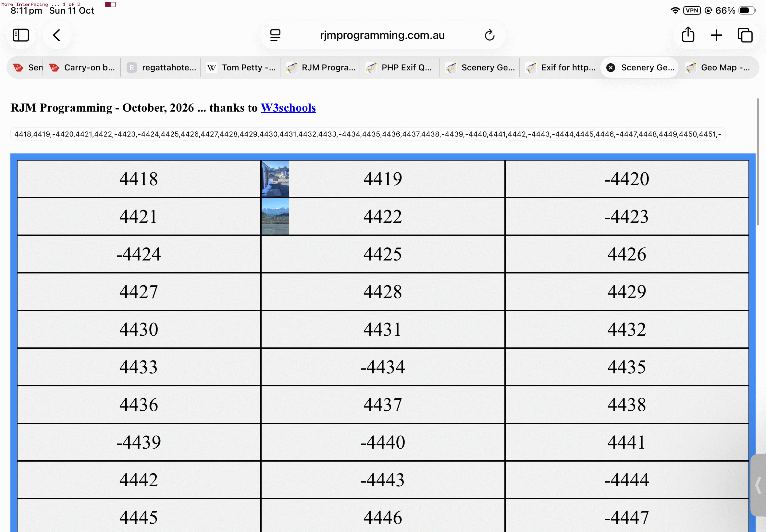The height and width of the screenshot is (532, 766).
Task: Open the page reader format icon
Action: tap(275, 35)
